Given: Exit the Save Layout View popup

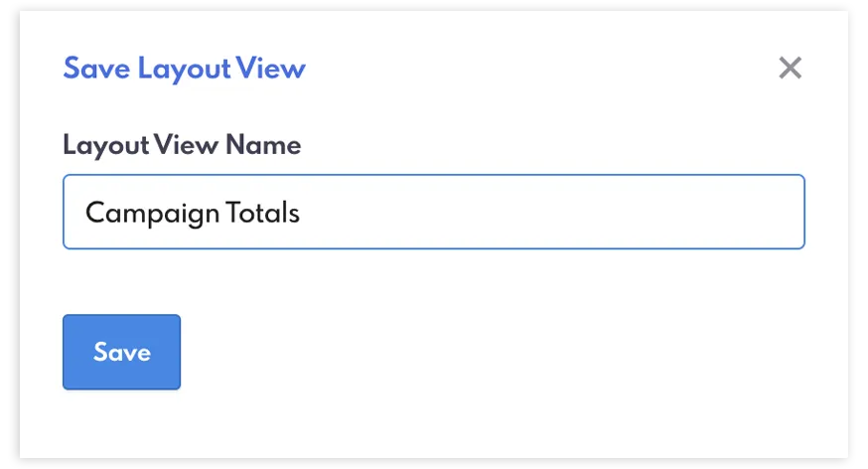Looking at the screenshot, I should pos(790,69).
